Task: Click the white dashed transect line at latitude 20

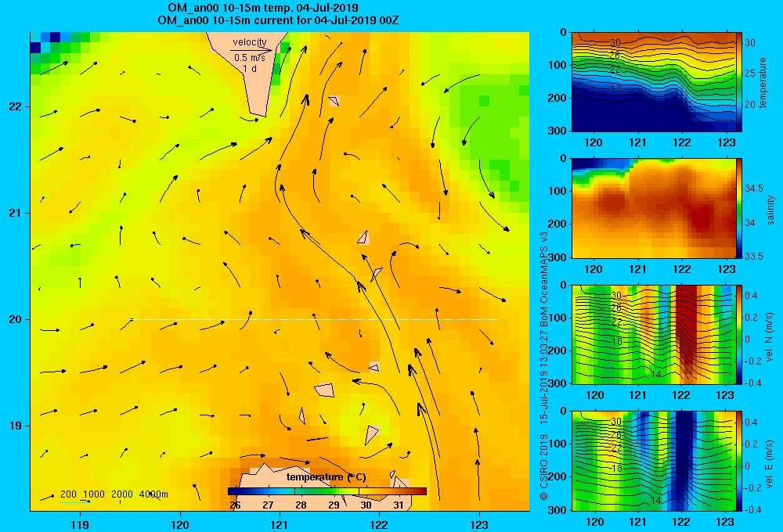Action: pyautogui.click(x=315, y=319)
